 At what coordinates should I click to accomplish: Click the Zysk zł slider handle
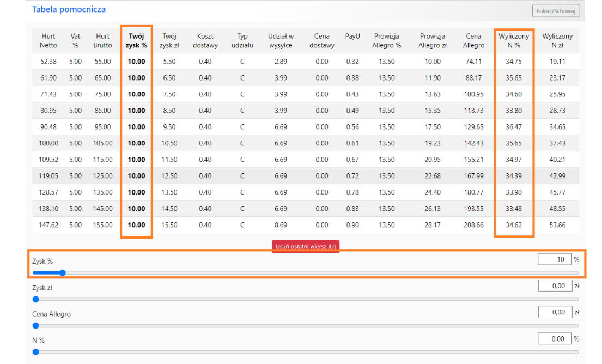tap(36, 299)
